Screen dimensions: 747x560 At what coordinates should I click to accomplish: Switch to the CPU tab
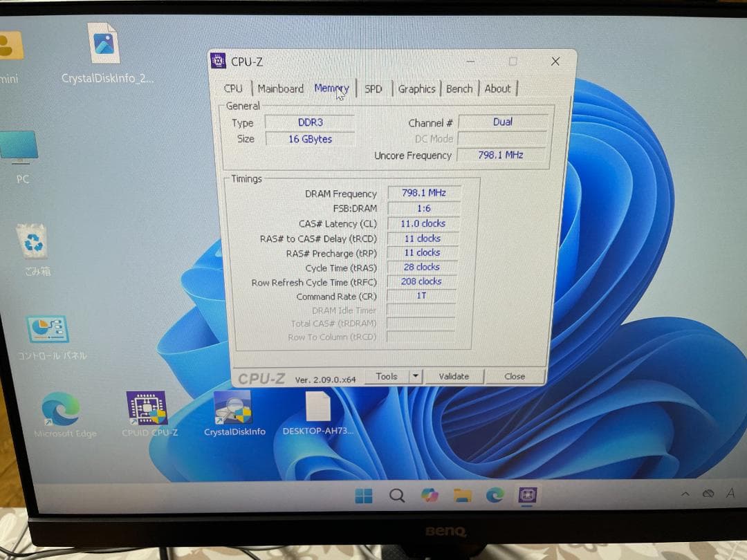point(233,88)
